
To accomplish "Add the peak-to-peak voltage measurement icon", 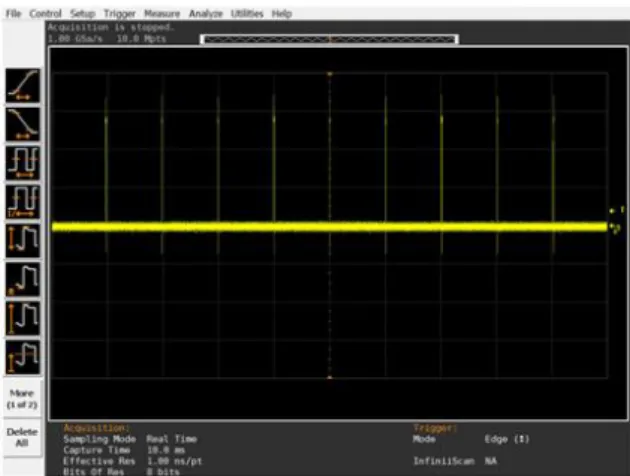I will click(x=23, y=240).
